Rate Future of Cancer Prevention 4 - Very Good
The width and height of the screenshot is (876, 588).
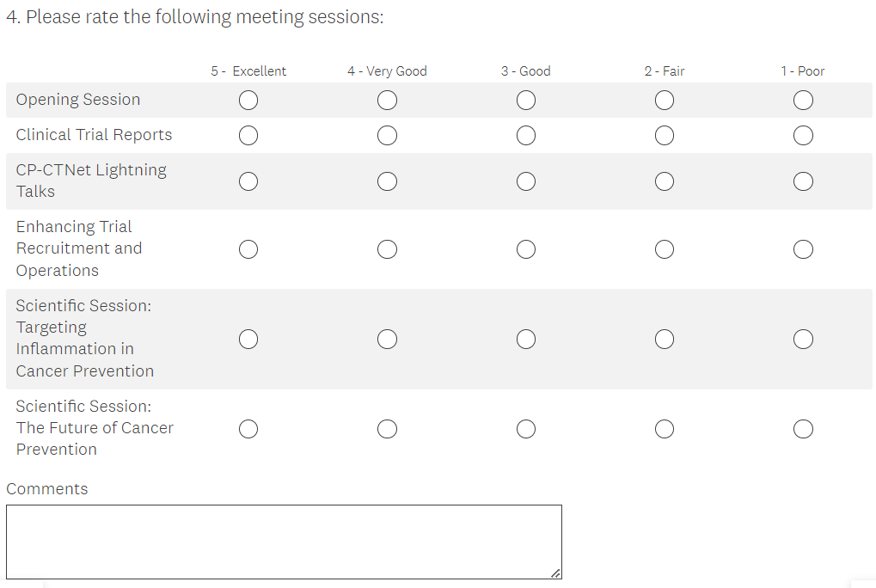387,429
